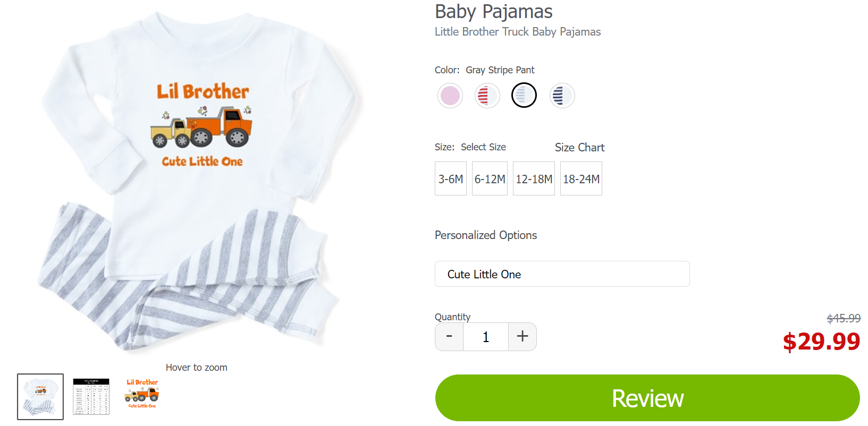Open the Size Chart
Viewport: 868px width, 426px height.
pos(579,148)
